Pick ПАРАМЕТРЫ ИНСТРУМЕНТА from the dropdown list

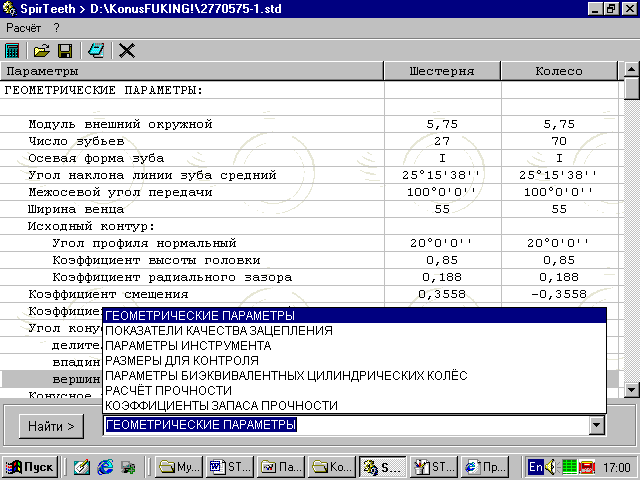pos(187,346)
